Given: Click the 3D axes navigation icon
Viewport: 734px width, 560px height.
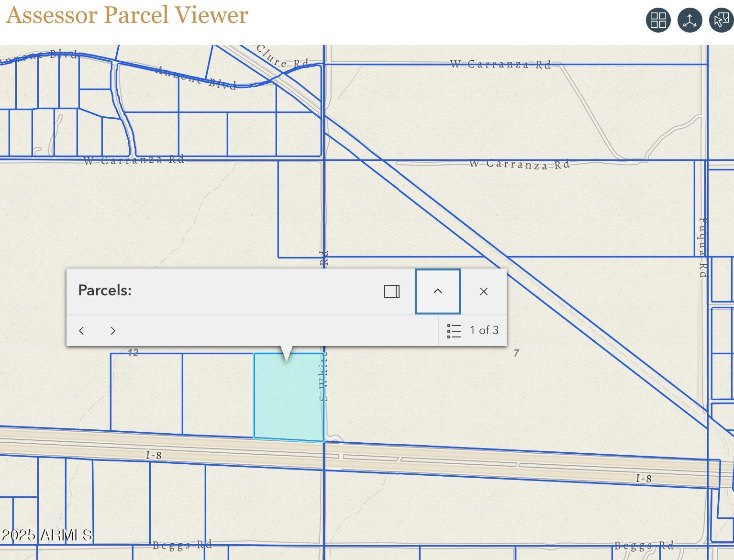Looking at the screenshot, I should point(690,20).
